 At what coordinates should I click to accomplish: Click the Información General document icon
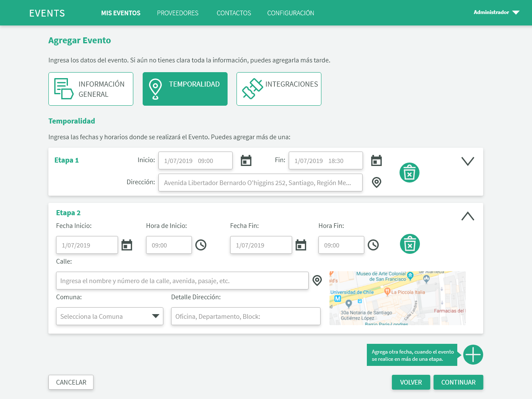click(x=64, y=89)
